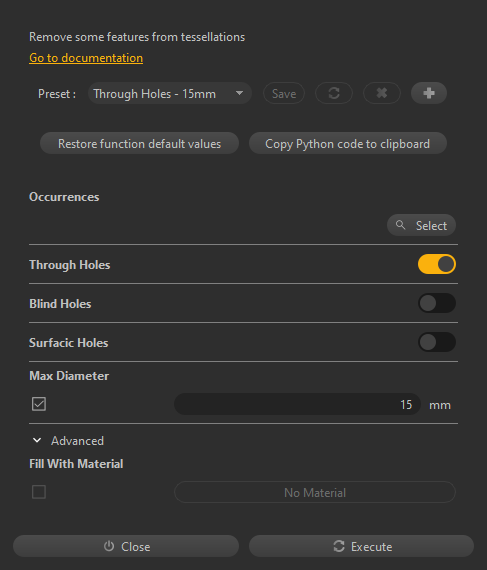Image resolution: width=487 pixels, height=570 pixels.
Task: Save the current preset
Action: coord(284,93)
